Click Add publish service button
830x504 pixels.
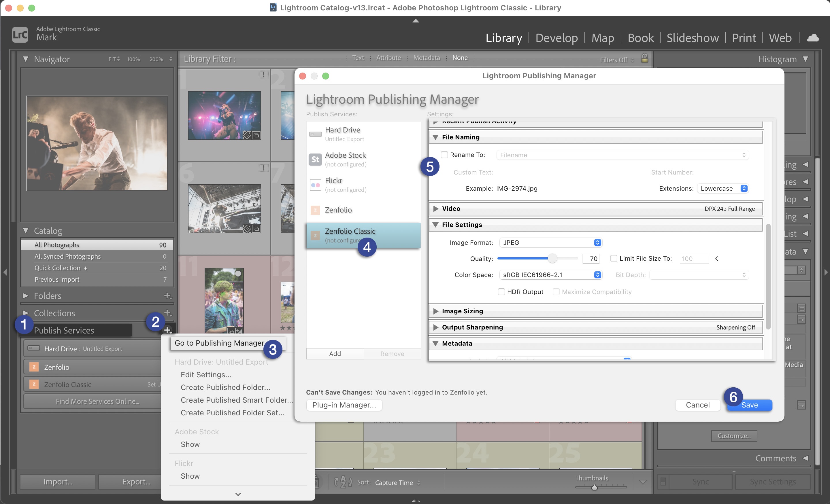coord(335,353)
